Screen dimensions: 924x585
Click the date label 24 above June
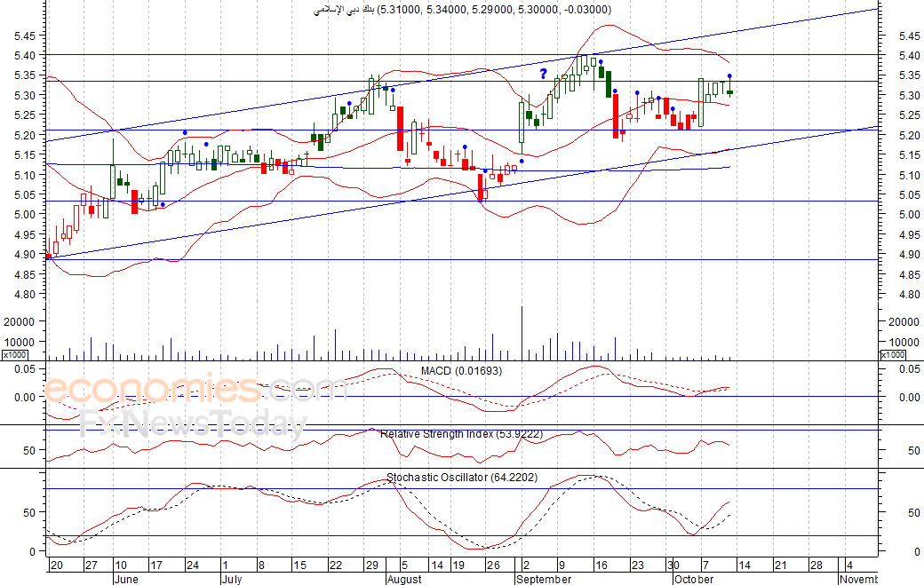click(x=193, y=565)
